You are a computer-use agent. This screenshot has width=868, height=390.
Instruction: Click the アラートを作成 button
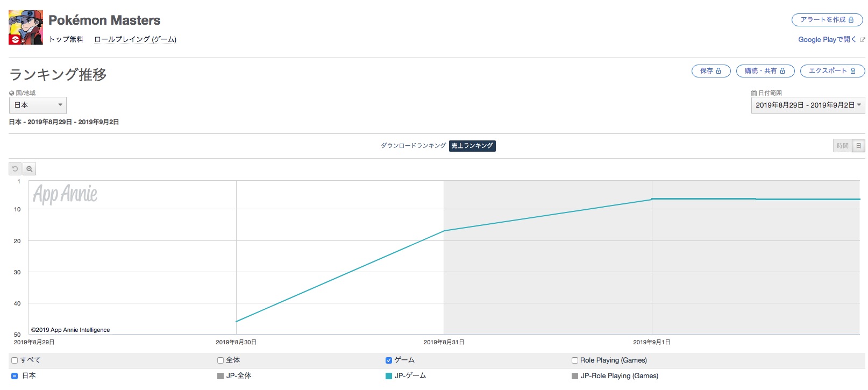827,20
